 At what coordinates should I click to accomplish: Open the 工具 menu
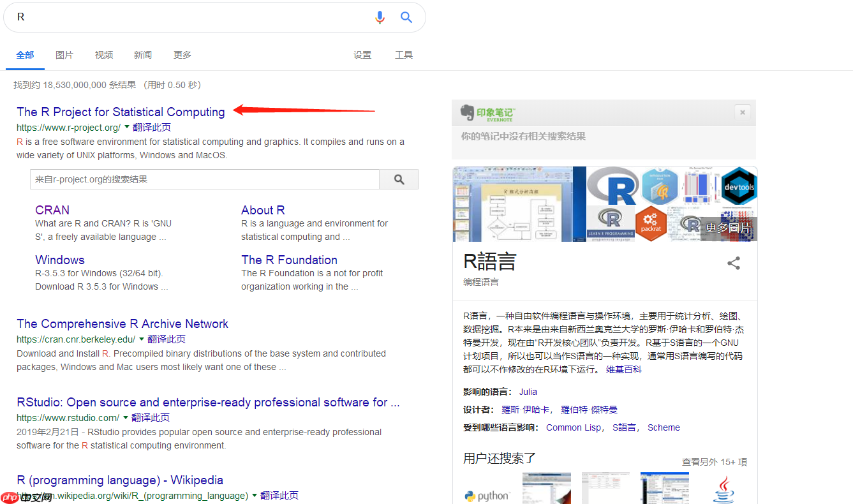click(x=403, y=55)
